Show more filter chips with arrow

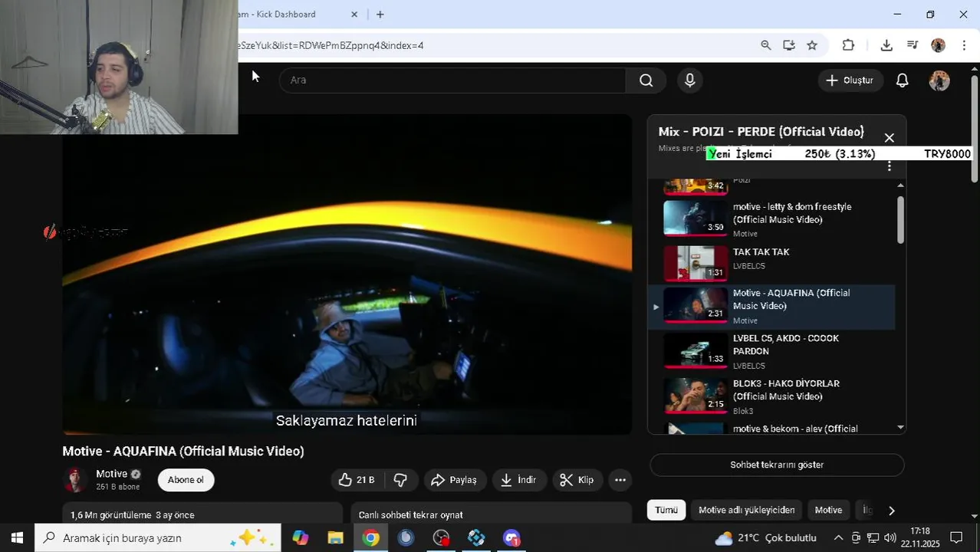891,511
